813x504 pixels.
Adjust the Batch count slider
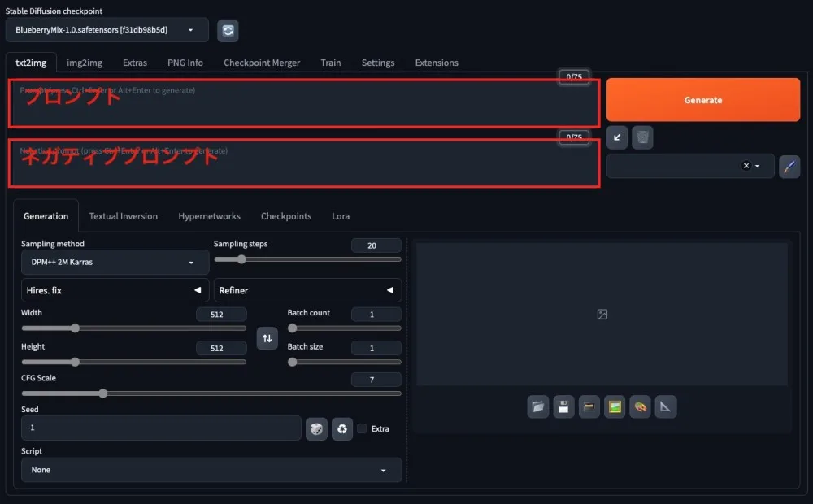pos(344,328)
